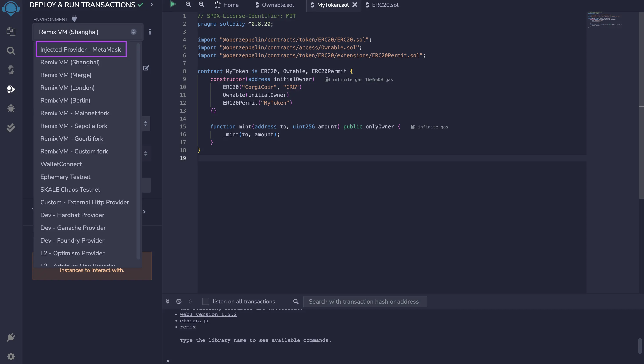Image resolution: width=644 pixels, height=364 pixels.
Task: Select Injected Provider - MetaMask option
Action: click(x=81, y=49)
